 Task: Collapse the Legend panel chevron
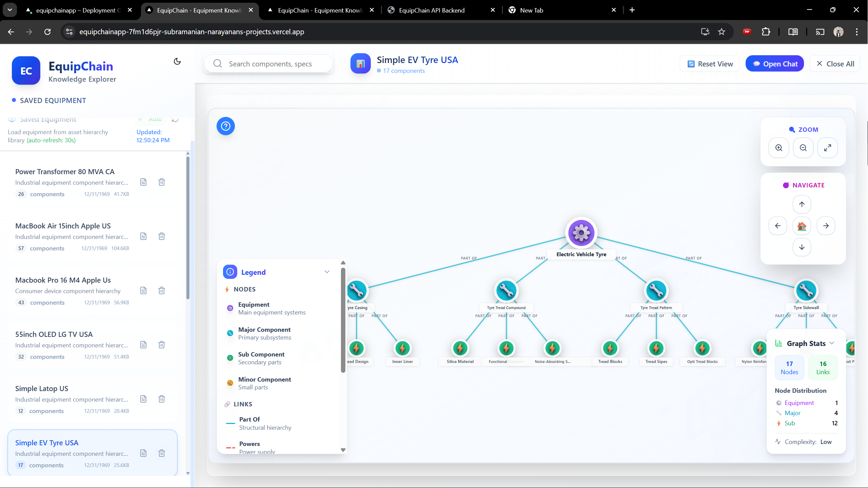[x=327, y=272]
